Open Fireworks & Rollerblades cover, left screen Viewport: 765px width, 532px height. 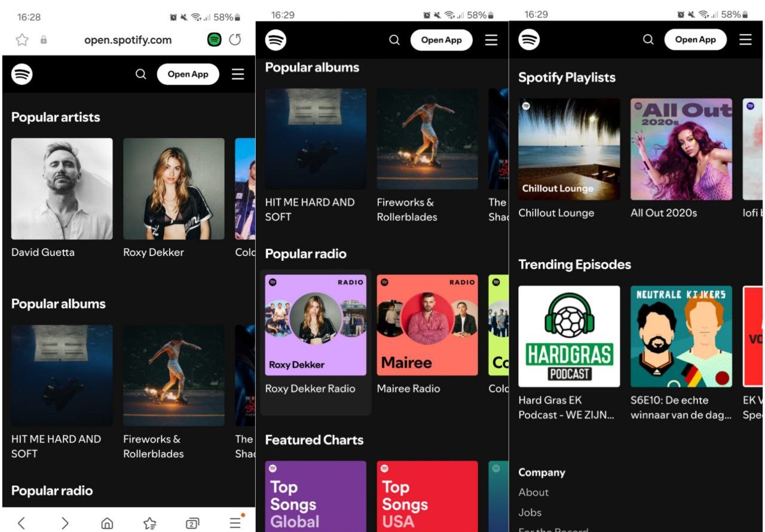(174, 375)
